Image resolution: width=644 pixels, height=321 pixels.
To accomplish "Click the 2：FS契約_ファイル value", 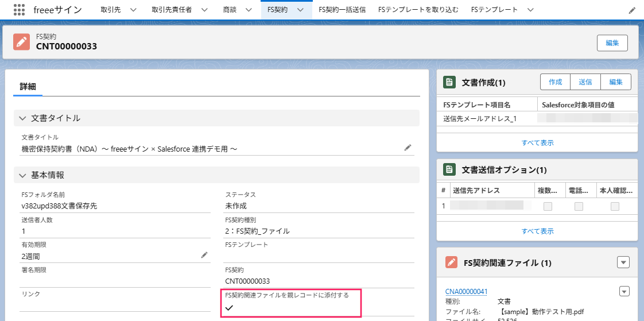I will tap(258, 231).
